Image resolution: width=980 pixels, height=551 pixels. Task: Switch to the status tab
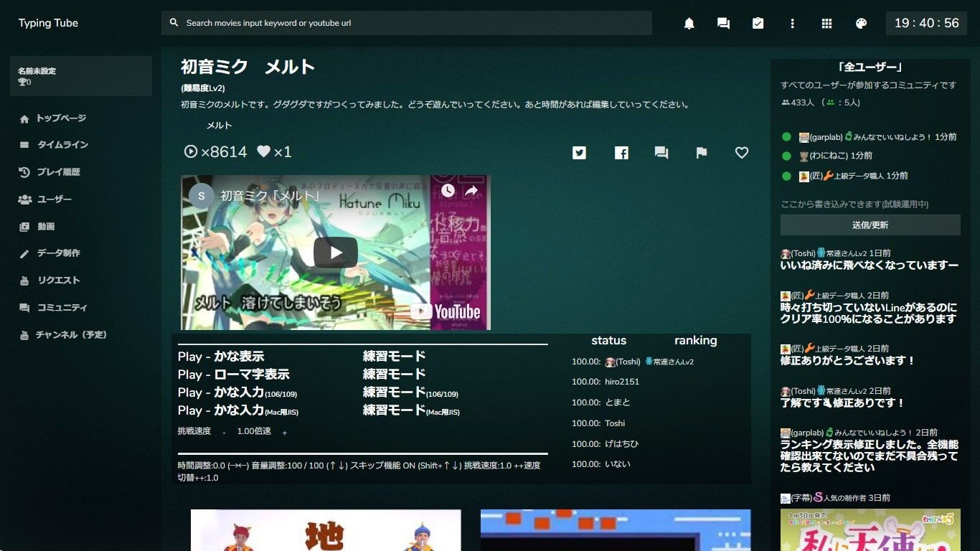point(609,341)
